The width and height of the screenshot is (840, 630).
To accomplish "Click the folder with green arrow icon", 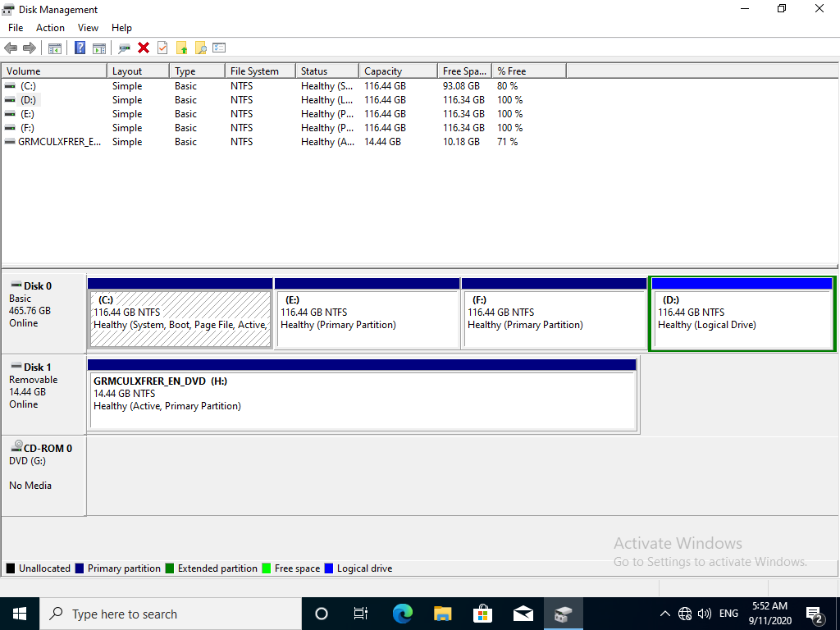I will pyautogui.click(x=181, y=48).
